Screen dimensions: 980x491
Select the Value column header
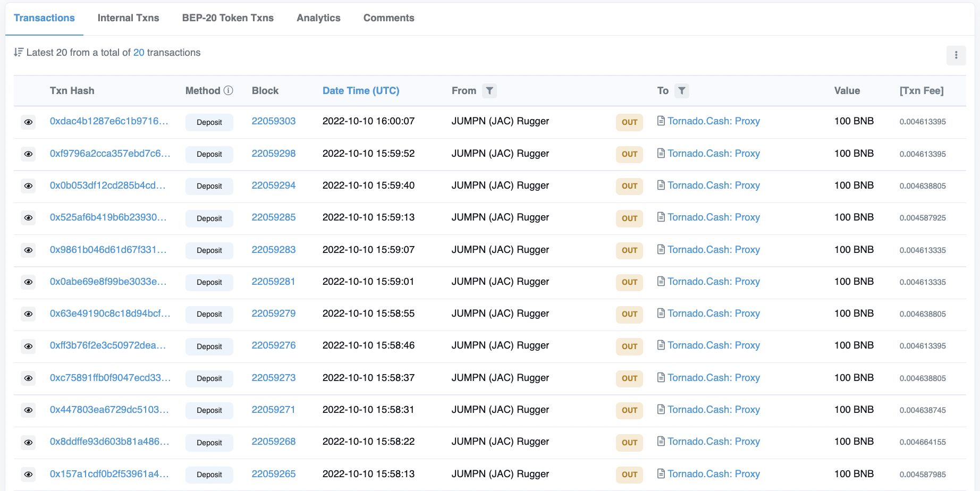[847, 91]
